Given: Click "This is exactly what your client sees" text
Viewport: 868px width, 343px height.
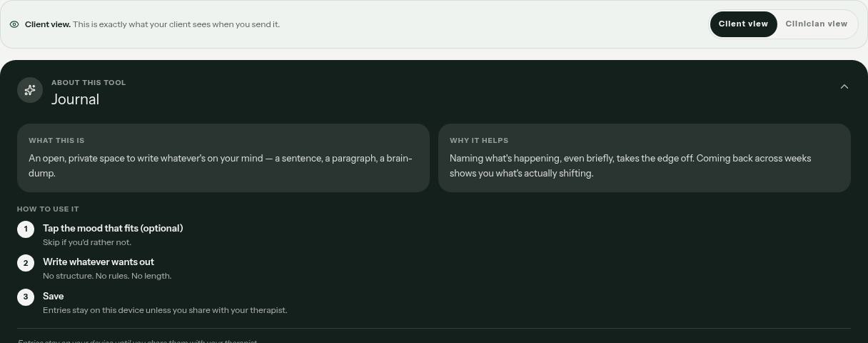Looking at the screenshot, I should pos(176,24).
